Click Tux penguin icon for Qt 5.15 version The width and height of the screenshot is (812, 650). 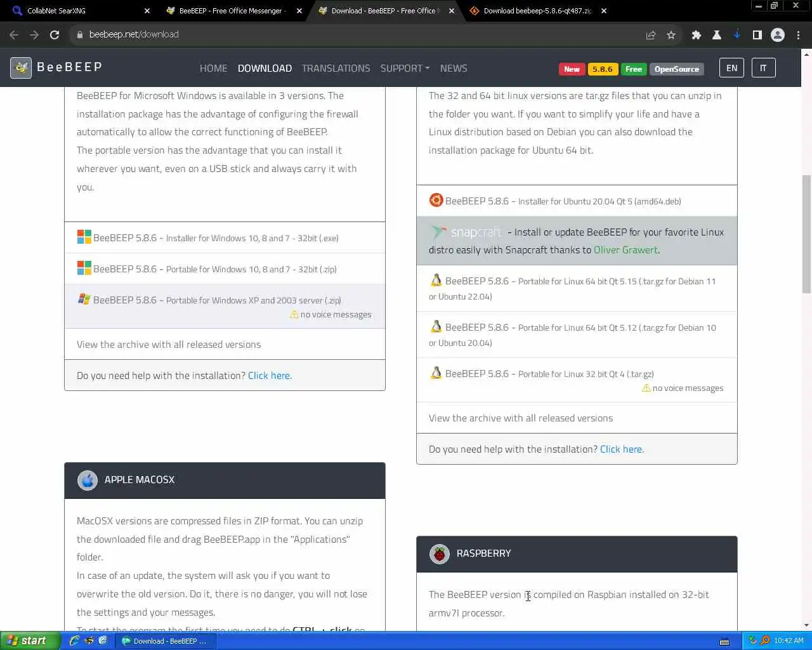436,280
